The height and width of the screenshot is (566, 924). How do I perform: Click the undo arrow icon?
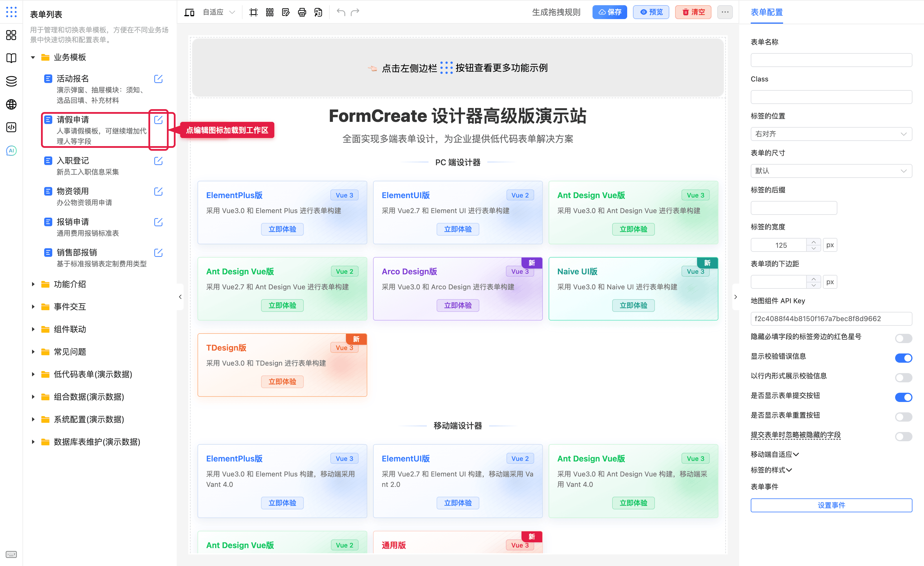(341, 12)
